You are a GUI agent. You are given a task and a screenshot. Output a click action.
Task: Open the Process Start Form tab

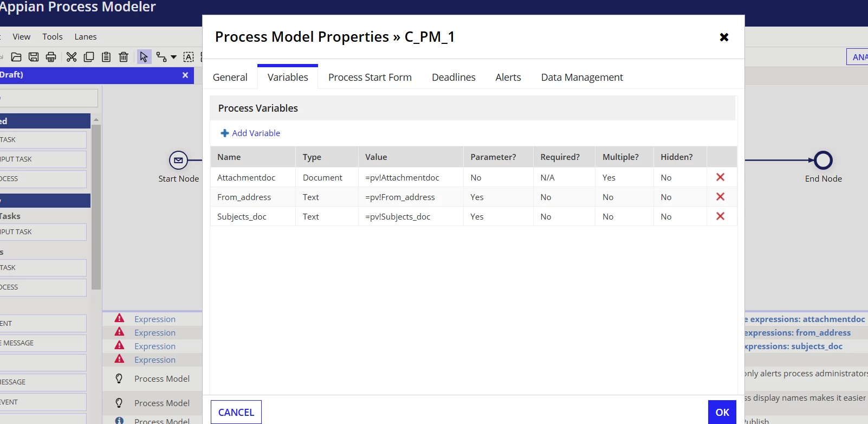370,77
